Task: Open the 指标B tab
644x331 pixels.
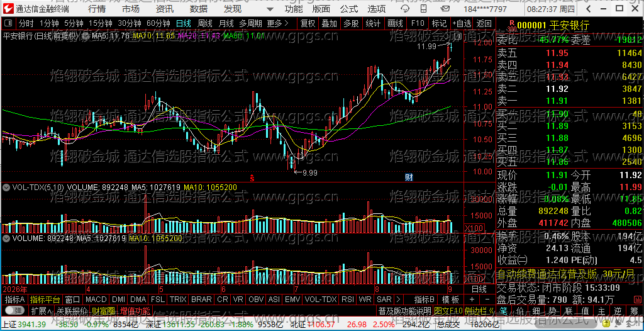Action: pyautogui.click(x=425, y=299)
